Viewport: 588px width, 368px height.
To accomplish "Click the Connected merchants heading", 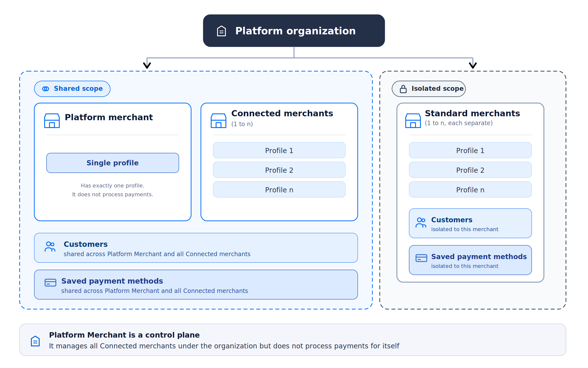I will coord(282,113).
